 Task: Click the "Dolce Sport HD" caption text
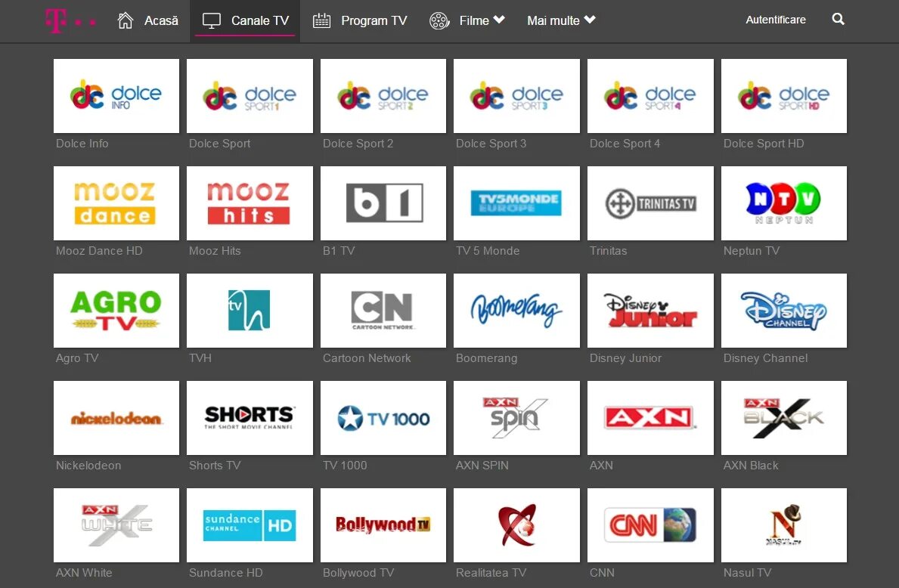tap(764, 144)
